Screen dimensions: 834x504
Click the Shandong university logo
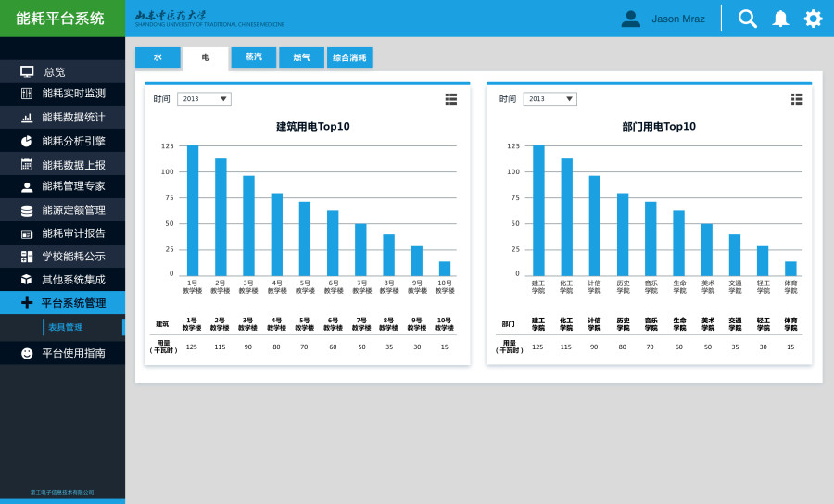pyautogui.click(x=209, y=19)
